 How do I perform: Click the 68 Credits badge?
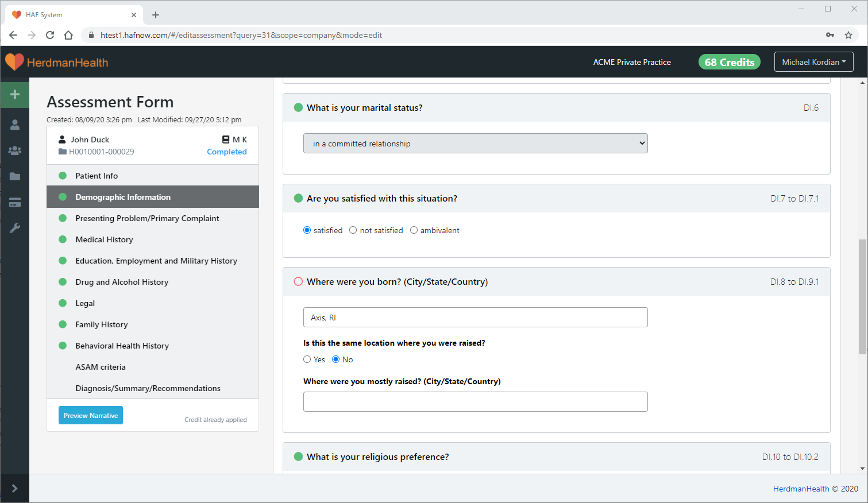[729, 62]
